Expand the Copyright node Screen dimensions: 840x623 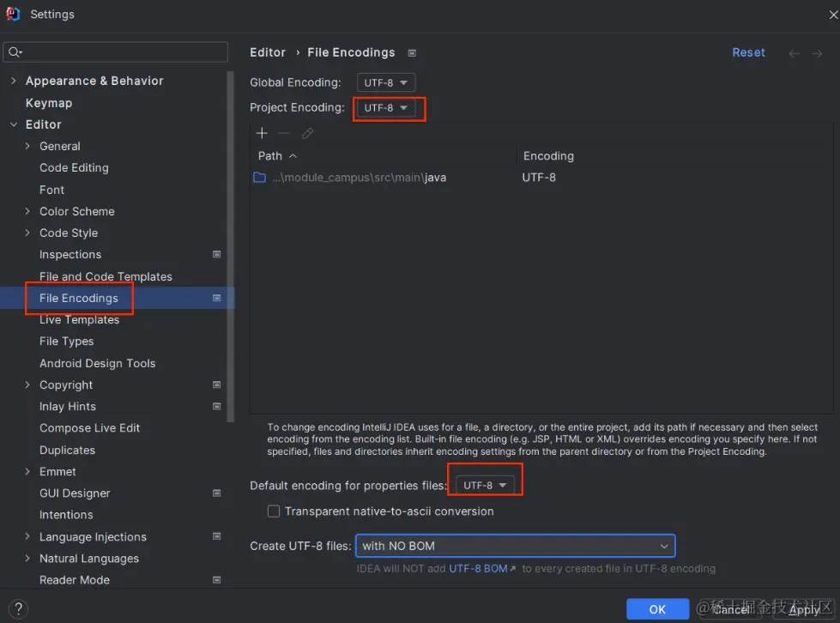click(27, 384)
